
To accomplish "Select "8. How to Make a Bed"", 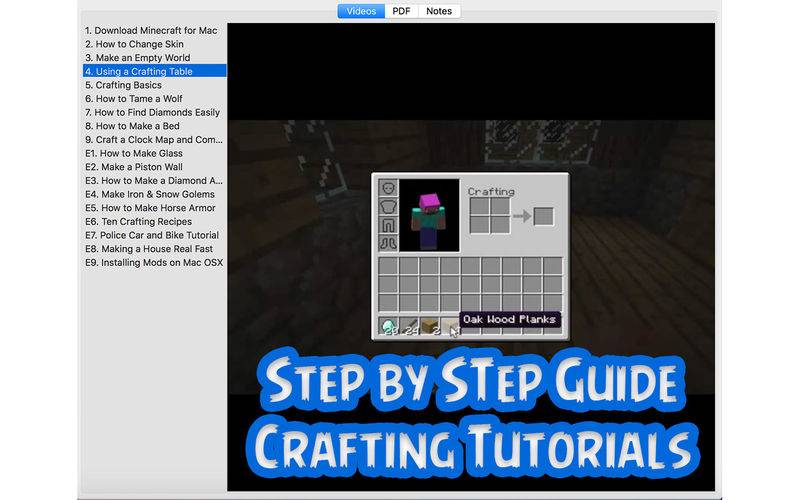I will click(x=154, y=126).
